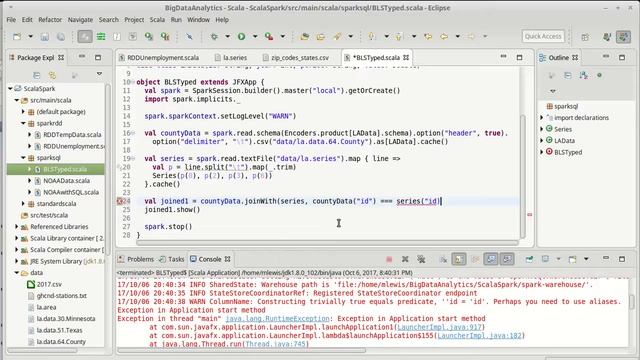Open java.lang.RuntimeException link in console
Screen dimensions: 640x360
[277, 318]
